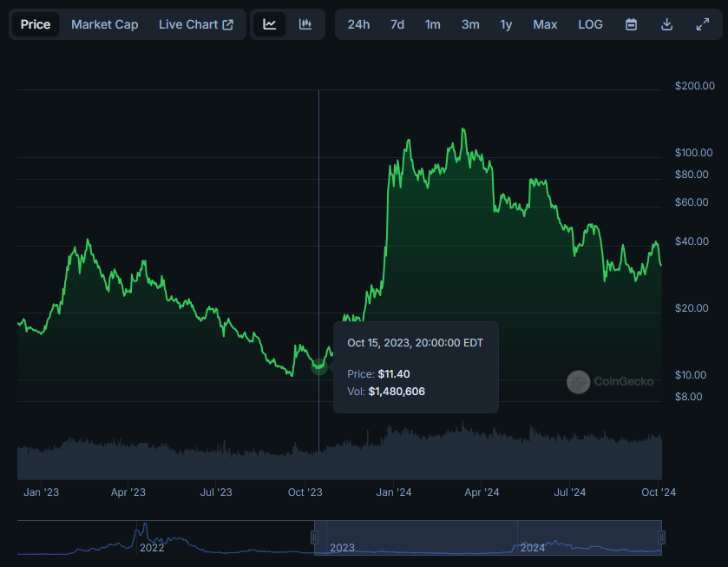Viewport: 728px width, 567px height.
Task: Click 2024 label in navigator
Action: tap(533, 548)
